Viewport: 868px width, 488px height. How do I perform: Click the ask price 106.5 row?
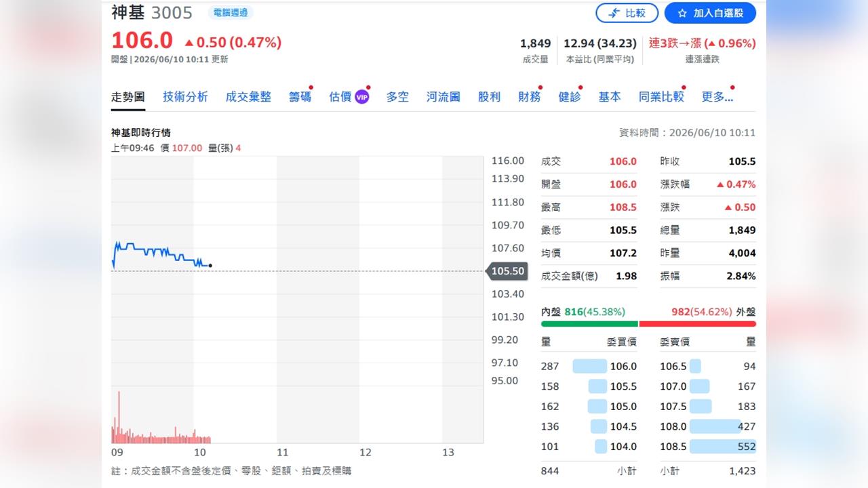[x=708, y=366]
